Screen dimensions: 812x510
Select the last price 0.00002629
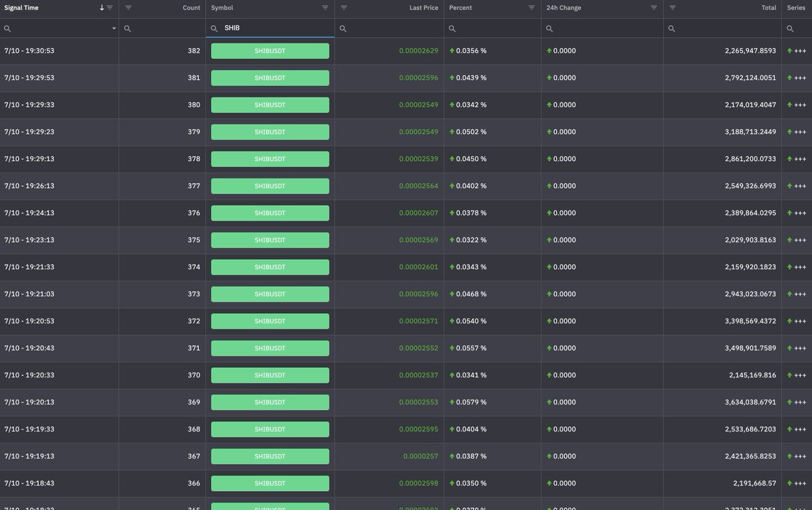[x=419, y=51]
